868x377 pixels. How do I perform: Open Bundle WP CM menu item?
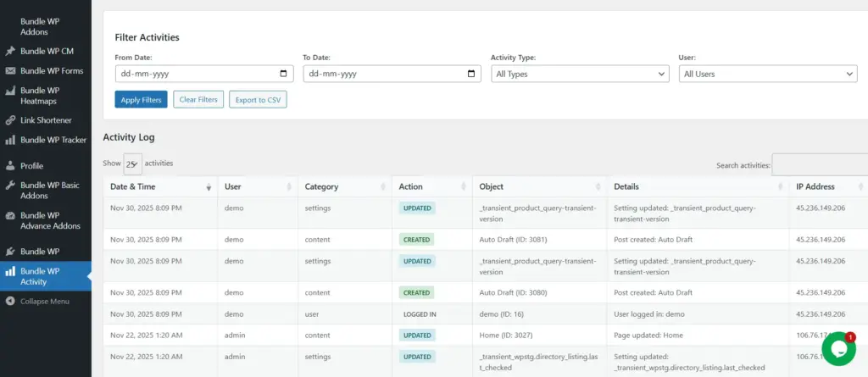(46, 51)
